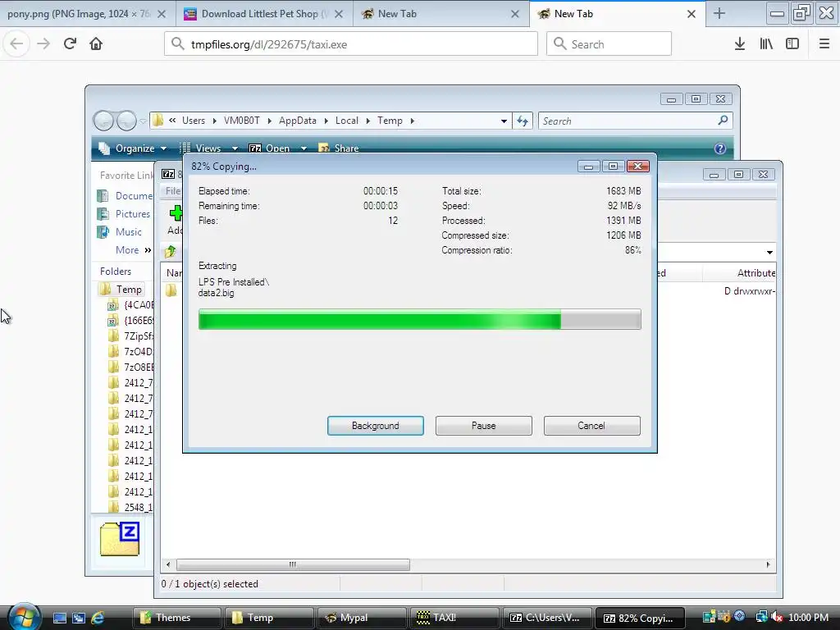Select the {4CA0 item in tree
840x630 pixels.
click(x=131, y=305)
